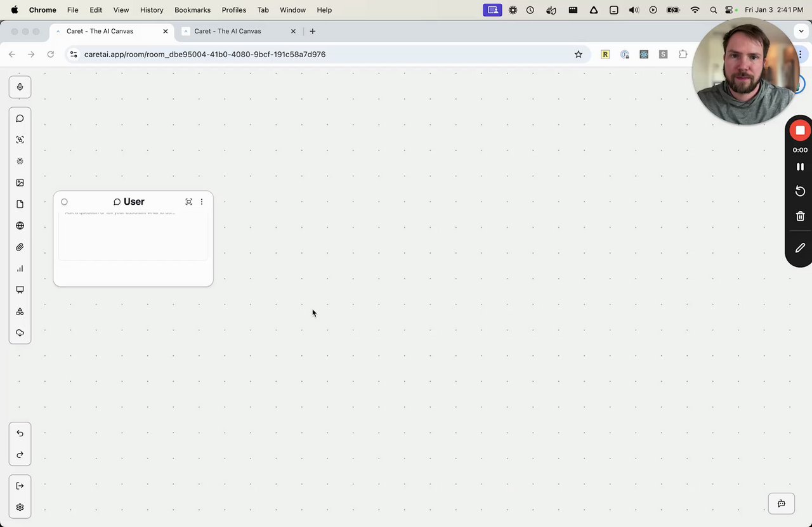The height and width of the screenshot is (527, 812).
Task: Close the first Caret browser tab
Action: tap(166, 31)
